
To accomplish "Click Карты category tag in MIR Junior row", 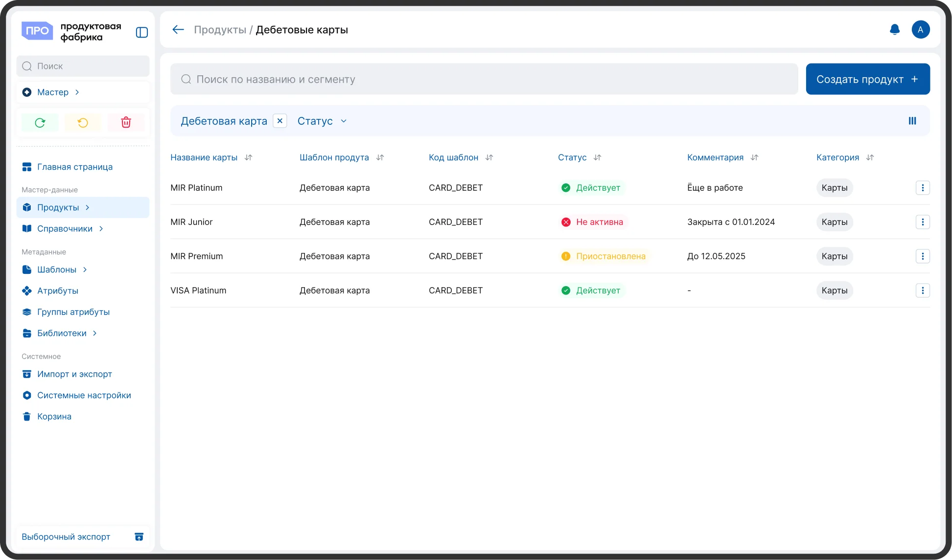I will click(835, 222).
